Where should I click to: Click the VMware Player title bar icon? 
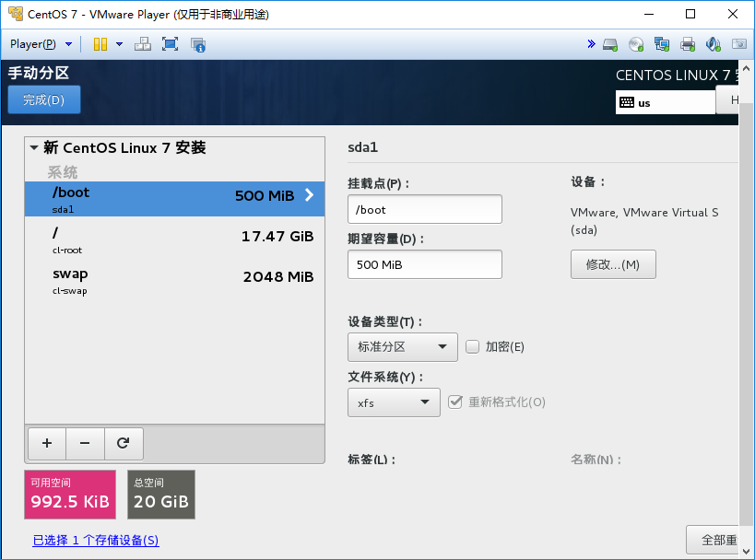[x=16, y=14]
